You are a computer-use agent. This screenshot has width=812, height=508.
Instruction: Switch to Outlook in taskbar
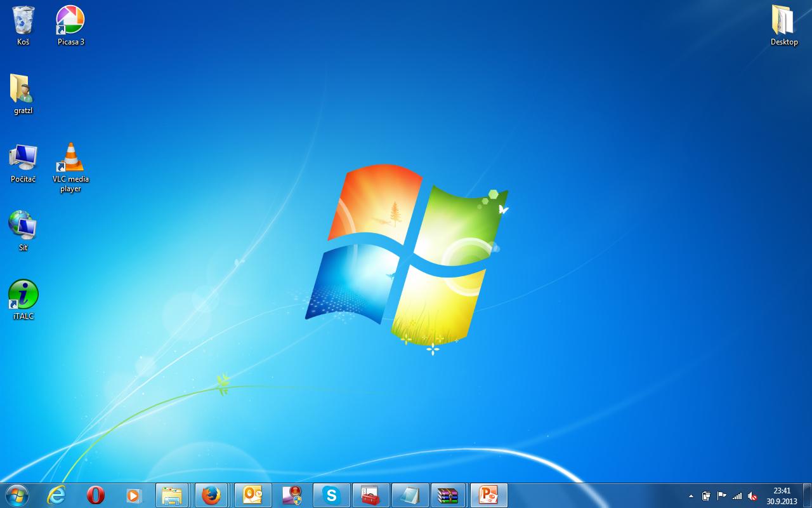click(253, 495)
